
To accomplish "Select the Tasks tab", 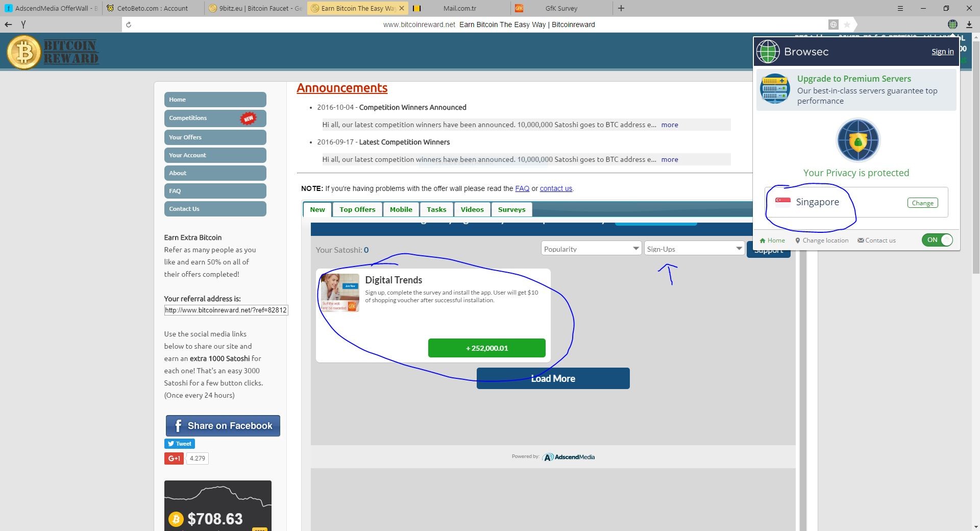I will [436, 209].
